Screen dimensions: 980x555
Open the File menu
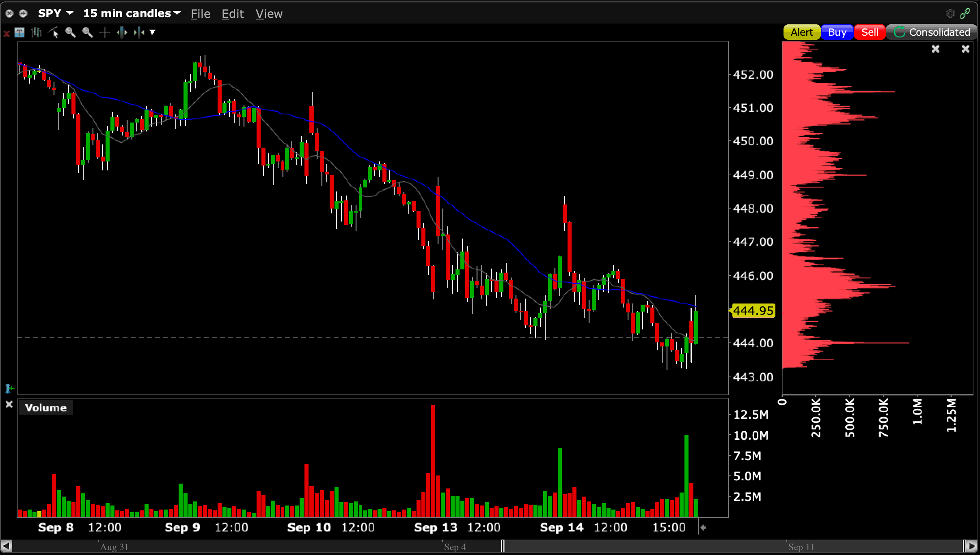pos(201,14)
